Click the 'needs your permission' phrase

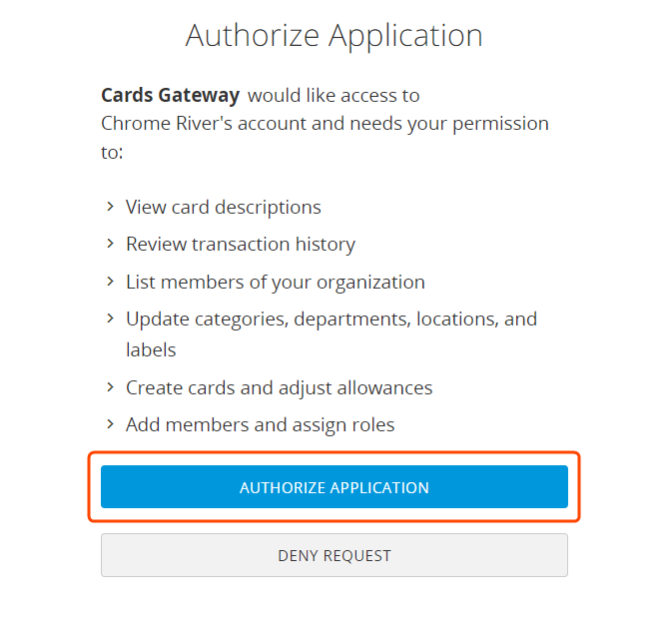[x=455, y=125]
